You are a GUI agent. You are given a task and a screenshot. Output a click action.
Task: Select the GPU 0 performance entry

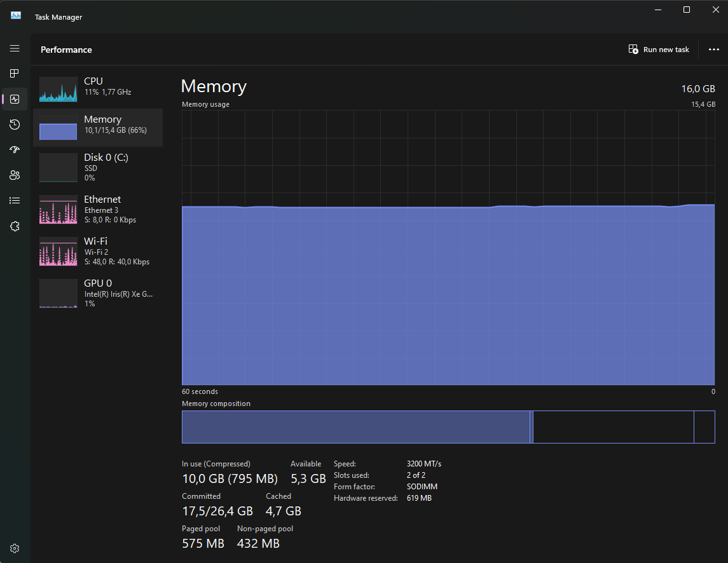tap(98, 293)
